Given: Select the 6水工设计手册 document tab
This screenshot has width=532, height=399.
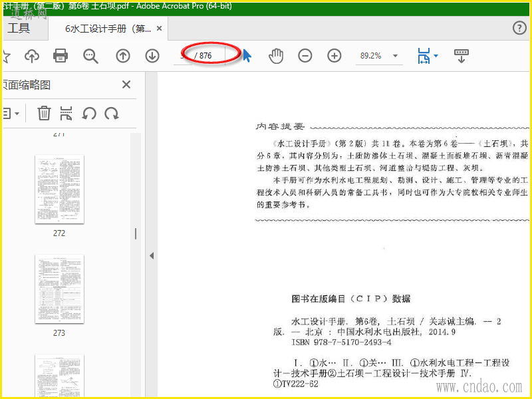Looking at the screenshot, I should pos(108,29).
